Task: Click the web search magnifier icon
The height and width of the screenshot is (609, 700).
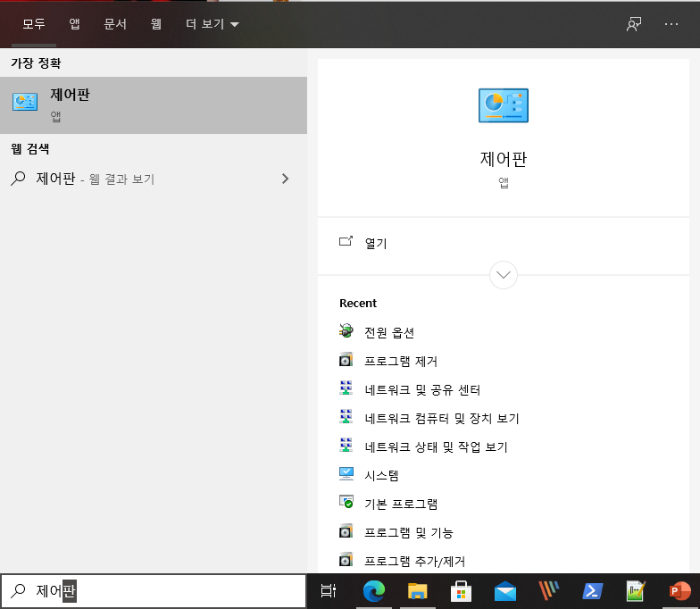Action: (x=18, y=179)
